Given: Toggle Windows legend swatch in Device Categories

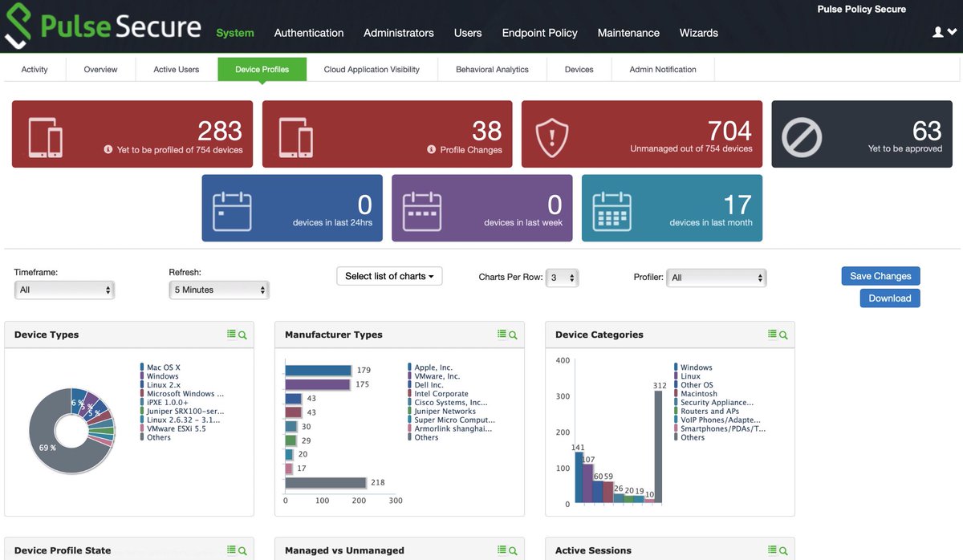Looking at the screenshot, I should 677,367.
